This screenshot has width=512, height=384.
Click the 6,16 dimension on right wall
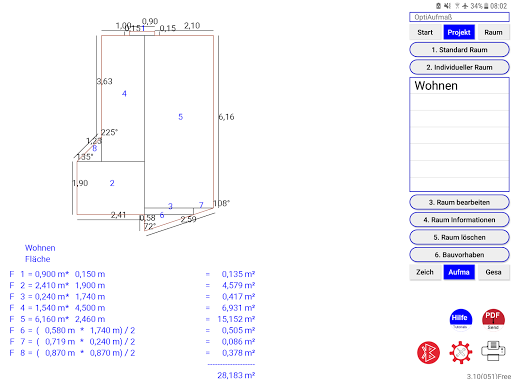click(x=226, y=117)
